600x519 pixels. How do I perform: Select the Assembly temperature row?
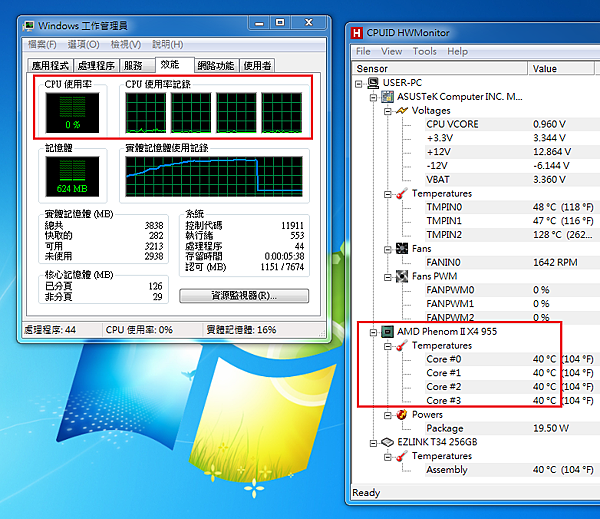click(x=512, y=470)
